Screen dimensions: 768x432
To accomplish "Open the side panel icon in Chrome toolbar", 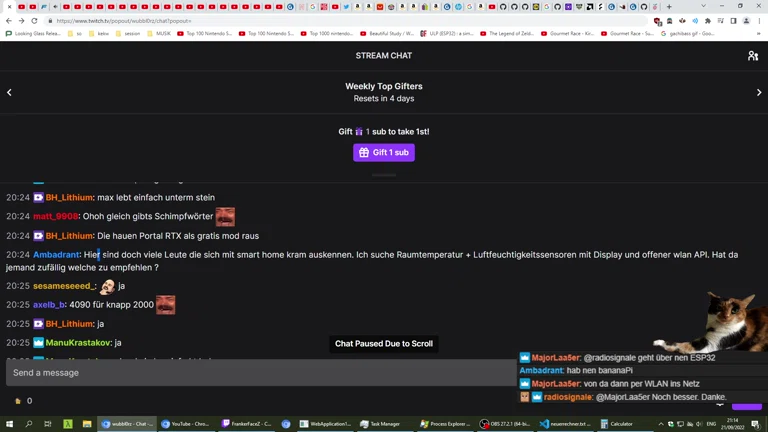I will click(x=733, y=21).
